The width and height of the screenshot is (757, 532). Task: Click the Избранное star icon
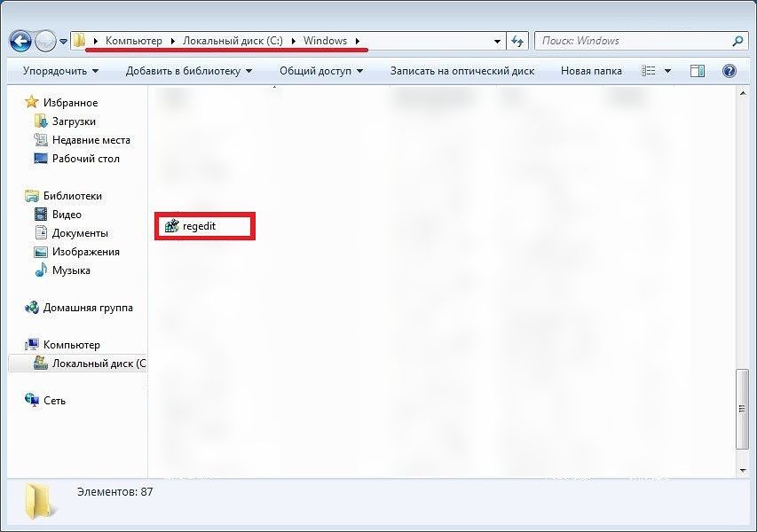(32, 102)
